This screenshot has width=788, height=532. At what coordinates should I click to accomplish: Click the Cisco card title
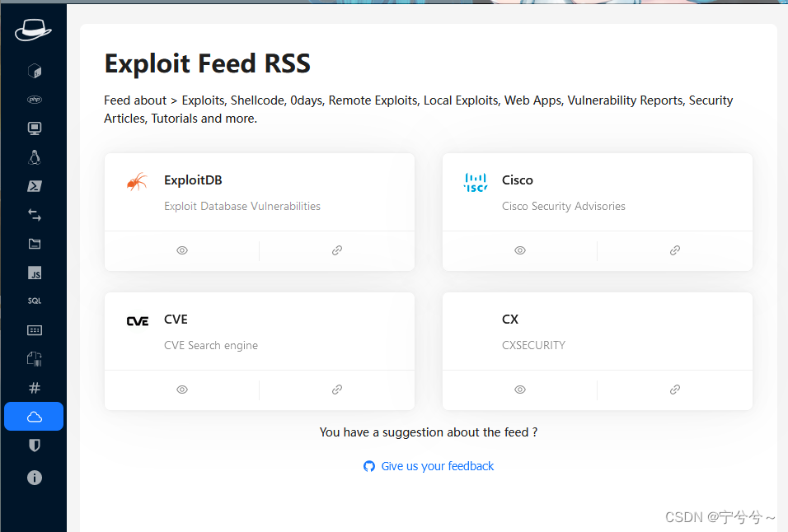[517, 180]
